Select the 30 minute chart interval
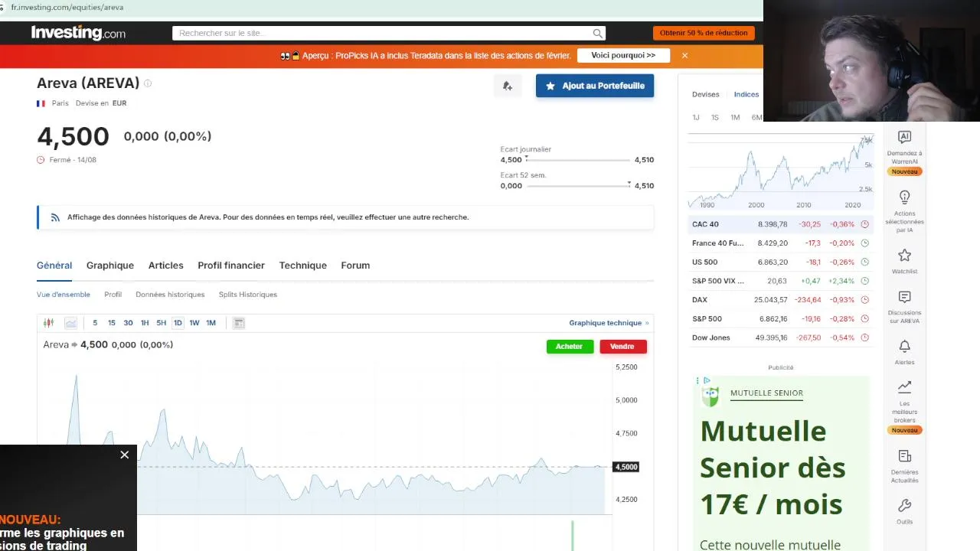 tap(128, 323)
